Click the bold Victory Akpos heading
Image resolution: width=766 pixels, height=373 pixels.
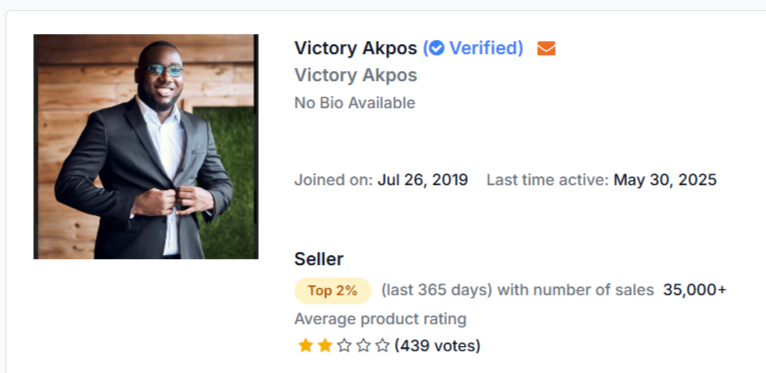coord(356,48)
